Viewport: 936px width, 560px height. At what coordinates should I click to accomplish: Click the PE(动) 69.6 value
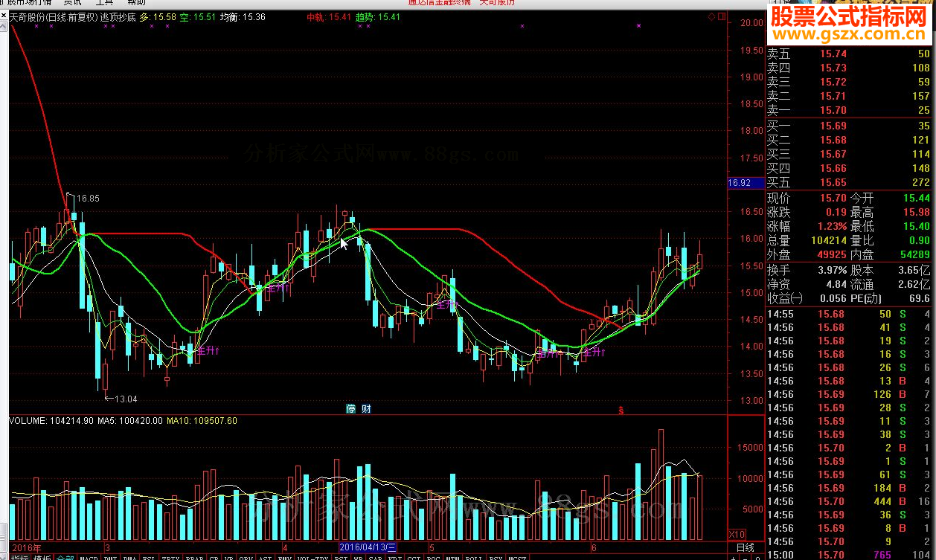919,298
